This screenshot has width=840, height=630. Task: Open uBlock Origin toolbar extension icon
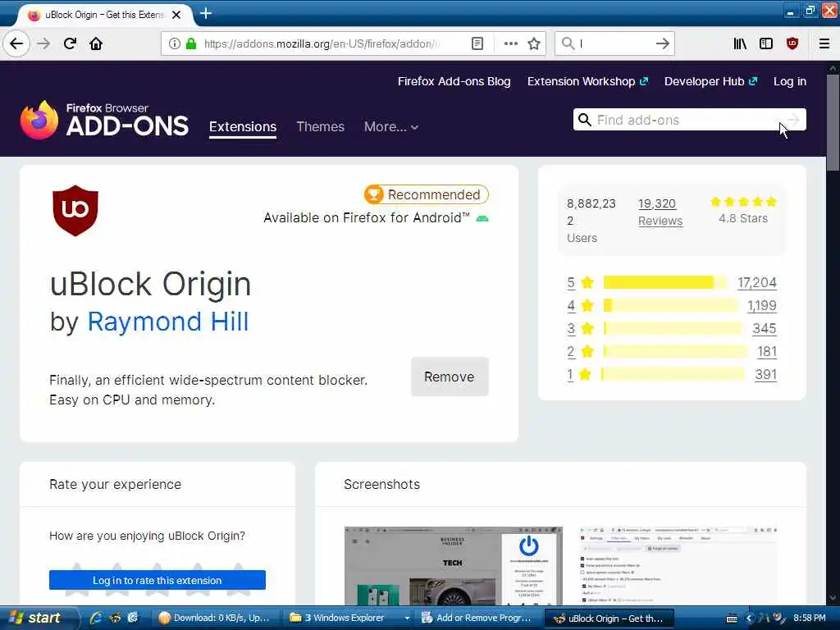point(792,43)
